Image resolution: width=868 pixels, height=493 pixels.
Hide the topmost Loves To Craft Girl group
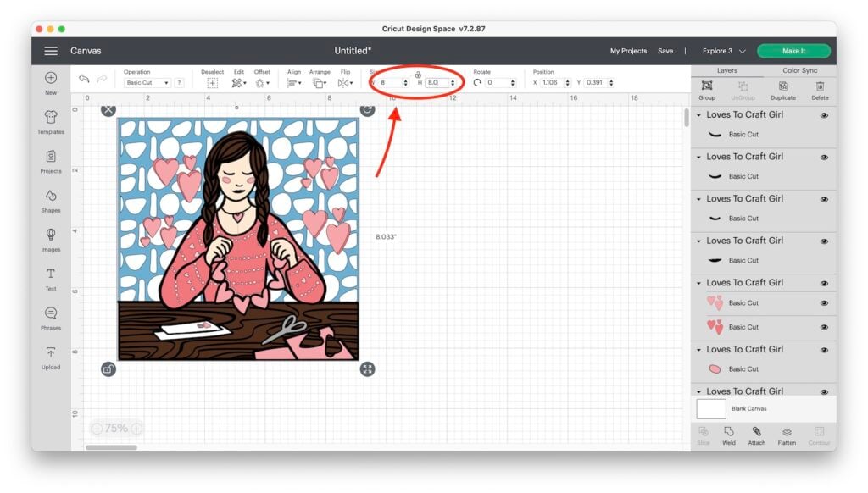click(x=824, y=115)
